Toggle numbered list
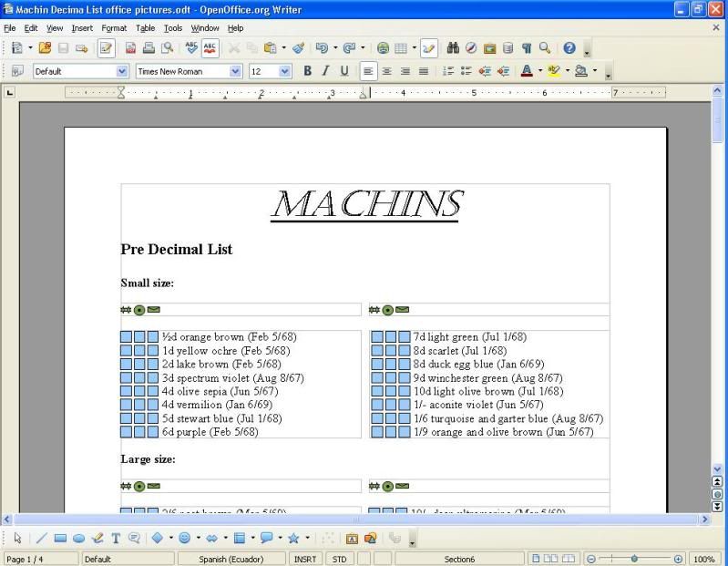 point(448,71)
